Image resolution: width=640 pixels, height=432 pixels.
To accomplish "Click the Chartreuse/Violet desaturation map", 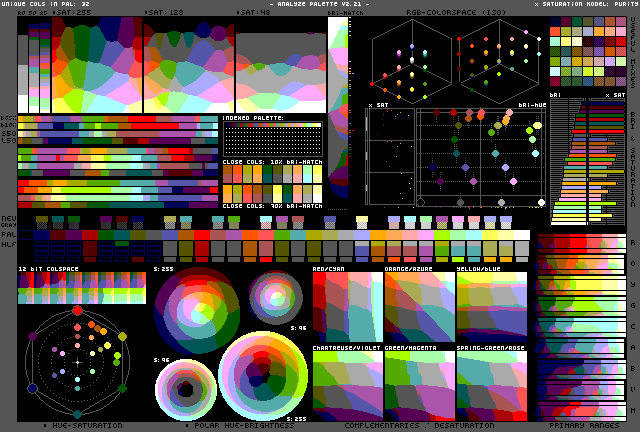I will click(346, 382).
